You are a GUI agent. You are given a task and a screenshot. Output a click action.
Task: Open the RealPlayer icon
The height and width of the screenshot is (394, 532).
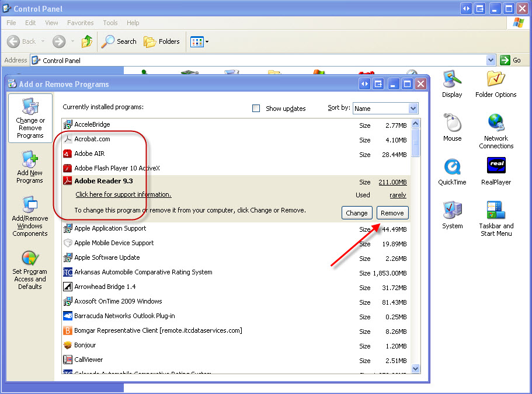[x=496, y=172]
